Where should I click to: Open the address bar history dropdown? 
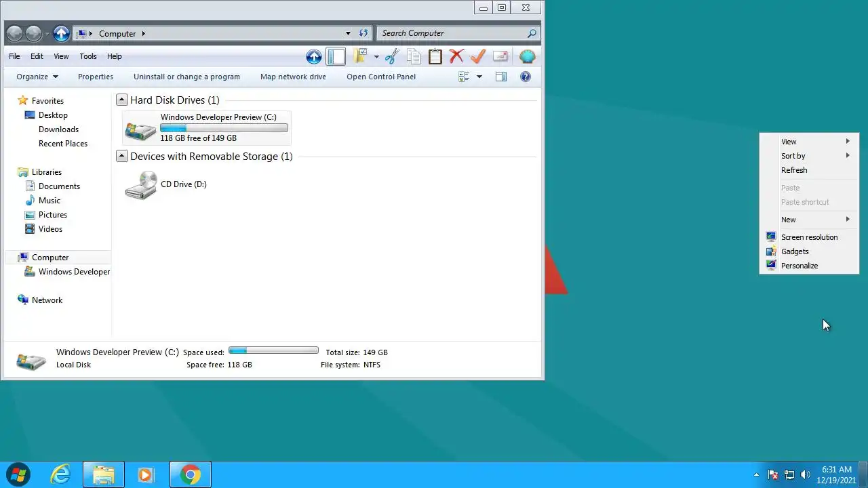pyautogui.click(x=348, y=33)
